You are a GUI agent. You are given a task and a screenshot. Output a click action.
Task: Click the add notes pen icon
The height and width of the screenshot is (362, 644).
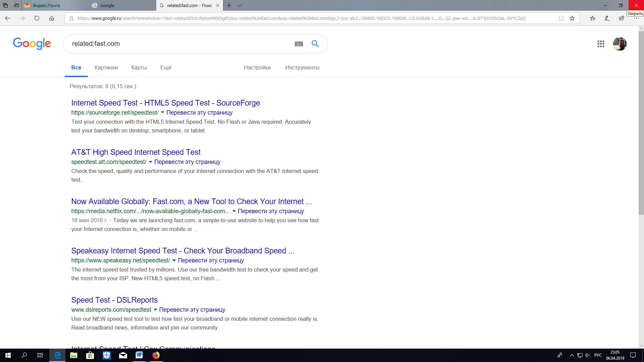607,18
